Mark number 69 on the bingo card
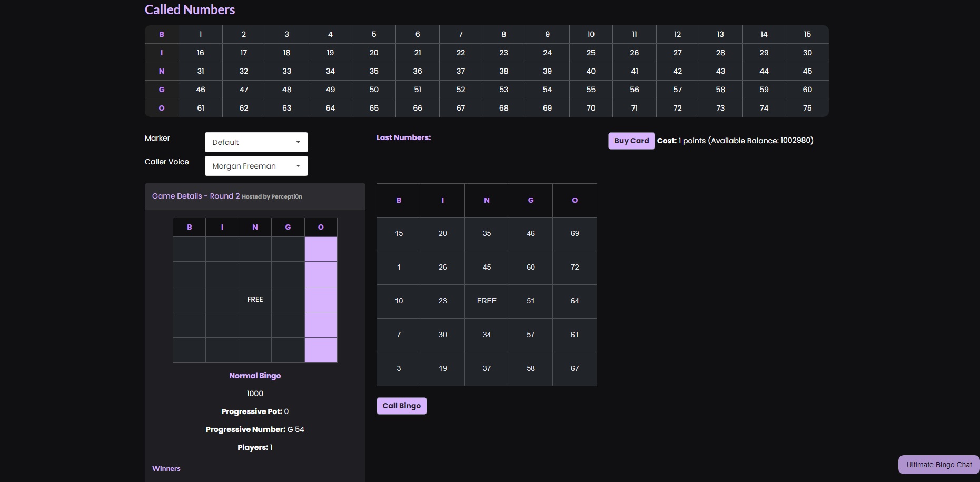The image size is (980, 482). click(x=575, y=234)
